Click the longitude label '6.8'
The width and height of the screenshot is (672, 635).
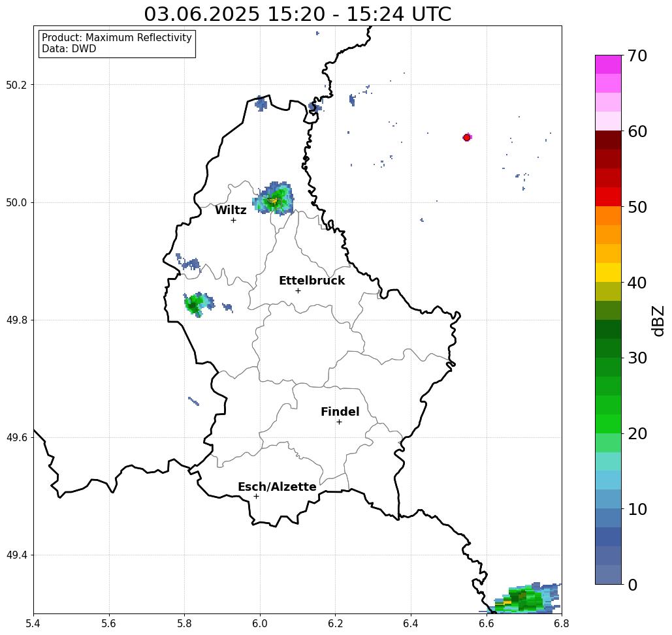pos(562,623)
